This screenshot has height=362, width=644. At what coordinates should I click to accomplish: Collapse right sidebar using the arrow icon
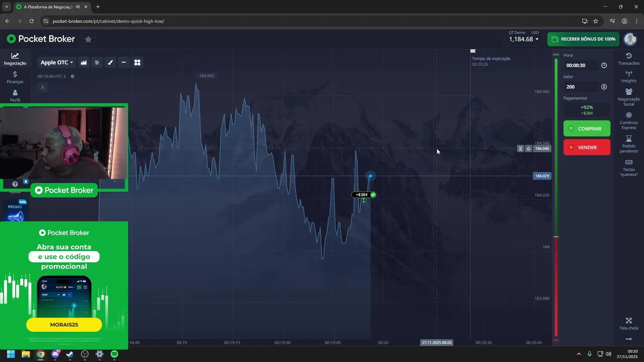pyautogui.click(x=628, y=339)
